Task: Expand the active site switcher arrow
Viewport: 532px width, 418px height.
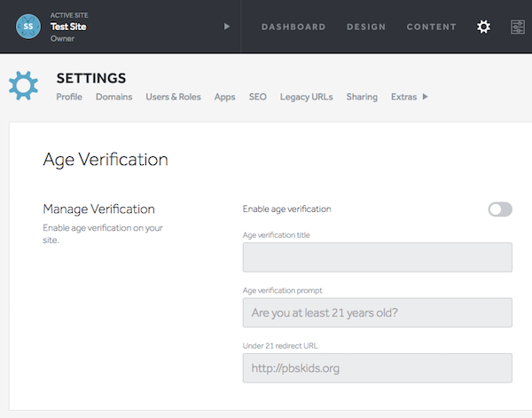Action: coord(227,27)
